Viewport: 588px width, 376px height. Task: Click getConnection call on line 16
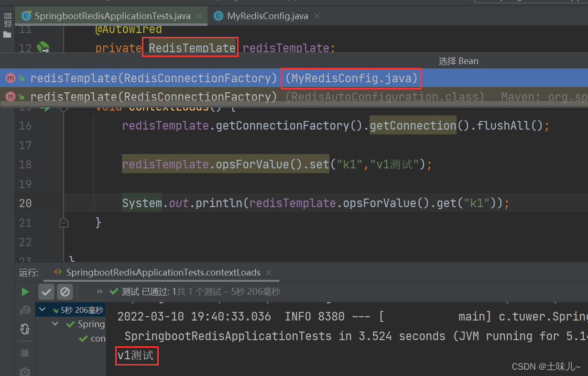(413, 125)
